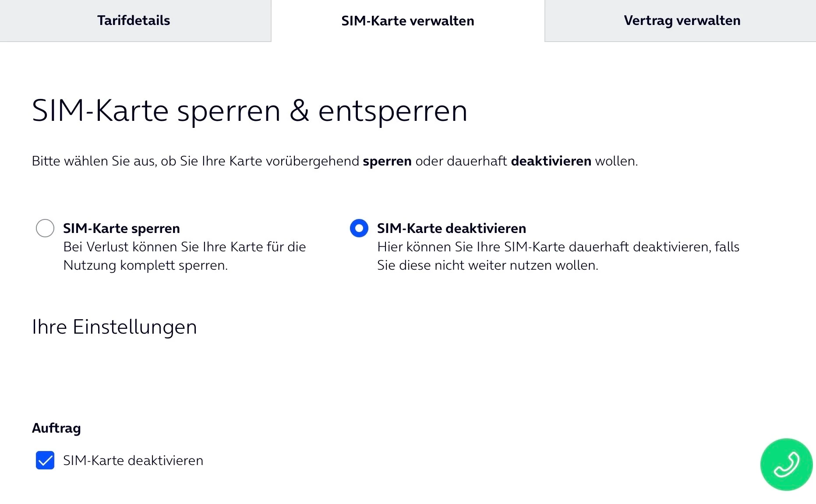
Task: Uncheck the SIM-Karte deaktivieren checkbox under Auftrag
Action: 45,460
